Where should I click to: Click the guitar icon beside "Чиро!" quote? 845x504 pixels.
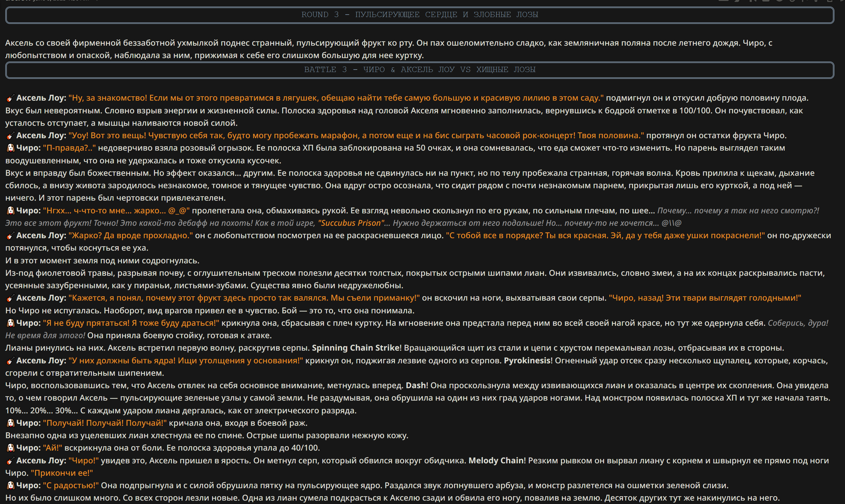click(x=10, y=461)
